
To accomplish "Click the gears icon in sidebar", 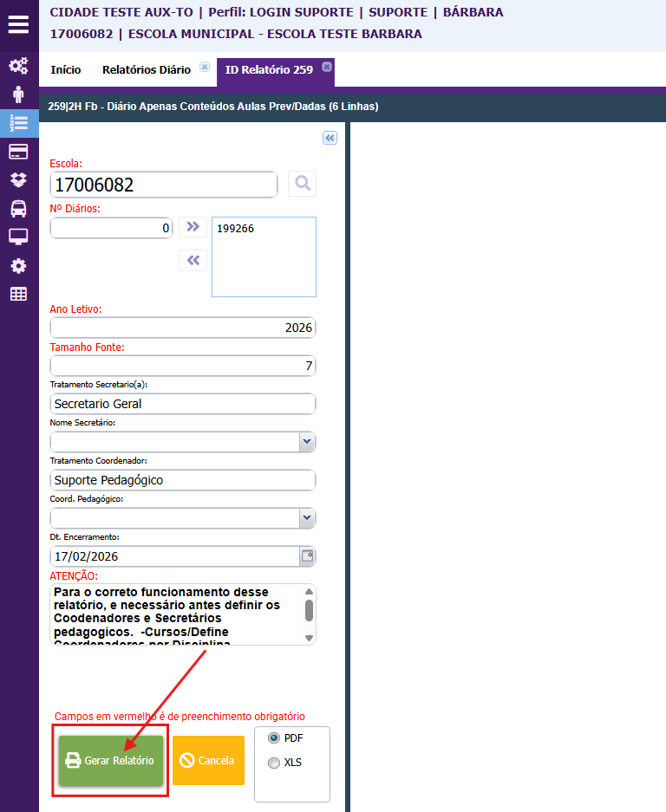I will point(18,66).
